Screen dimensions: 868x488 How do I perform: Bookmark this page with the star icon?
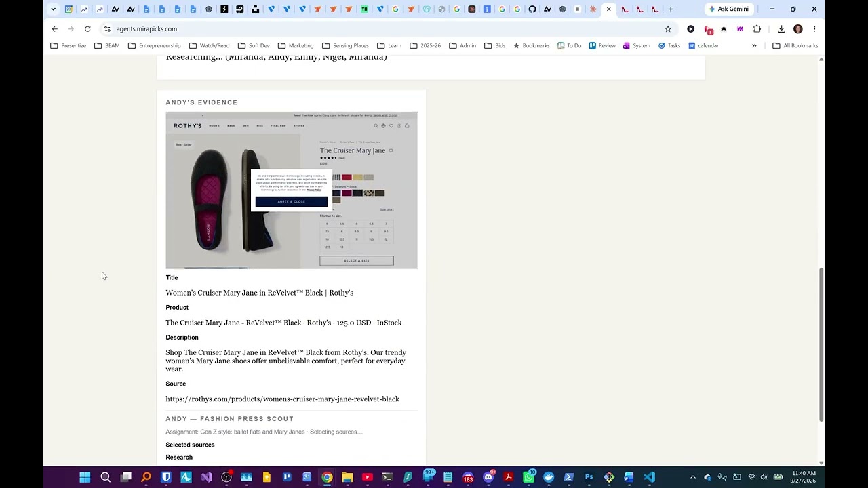(x=668, y=29)
